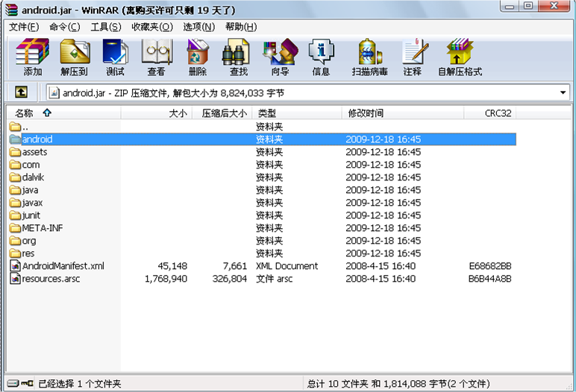Click the org folder icon
Image resolution: width=576 pixels, height=392 pixels.
[x=15, y=241]
